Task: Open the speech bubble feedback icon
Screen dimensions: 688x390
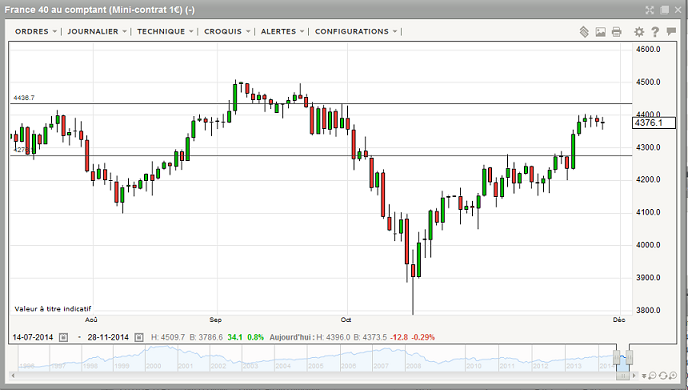Action: pos(671,31)
